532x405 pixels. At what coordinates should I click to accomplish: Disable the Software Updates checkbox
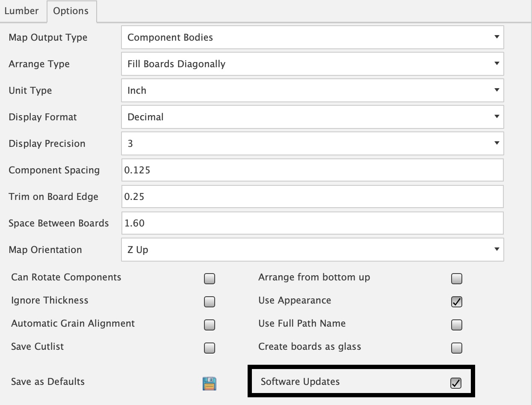[x=456, y=383]
